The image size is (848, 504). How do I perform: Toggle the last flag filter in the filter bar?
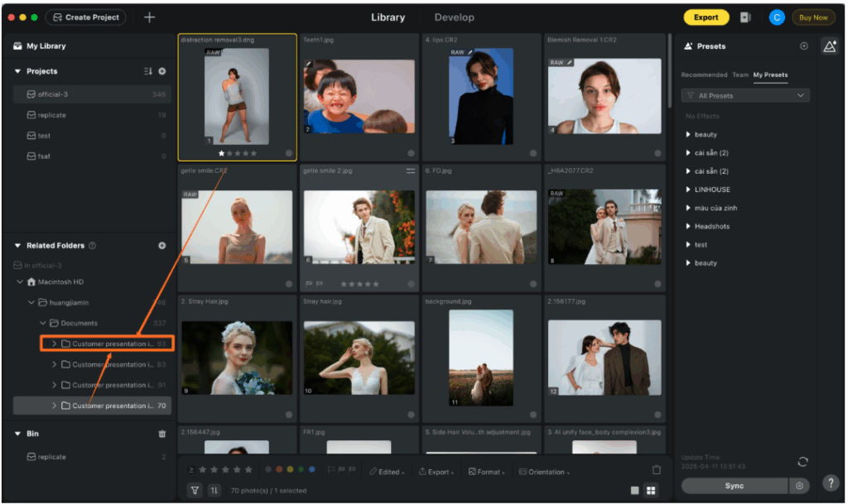coord(351,470)
